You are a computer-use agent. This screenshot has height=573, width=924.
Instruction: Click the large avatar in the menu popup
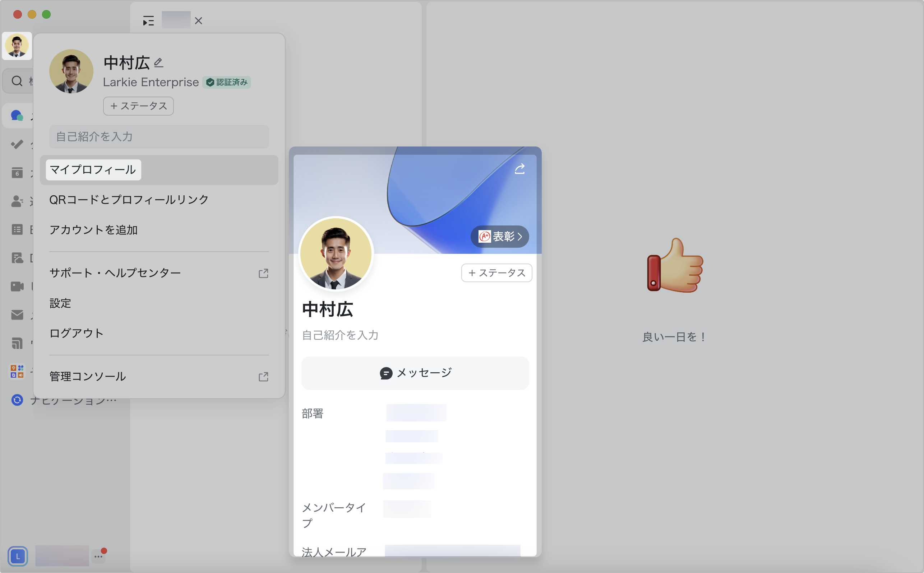point(71,71)
